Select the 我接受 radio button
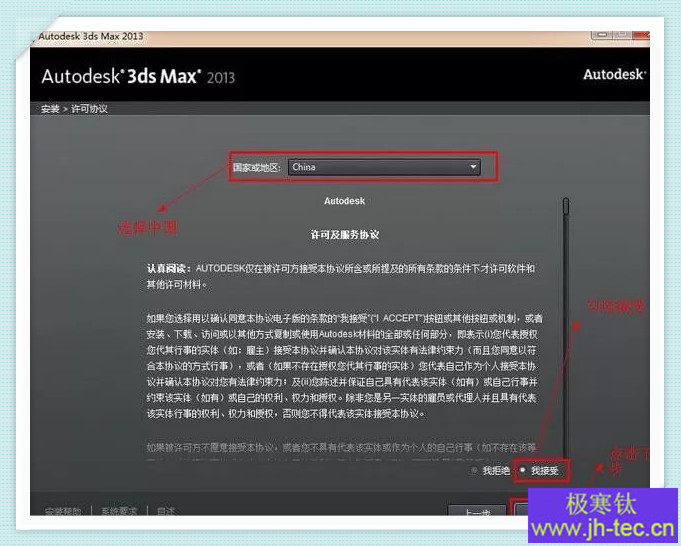Image resolution: width=681 pixels, height=546 pixels. (x=523, y=470)
